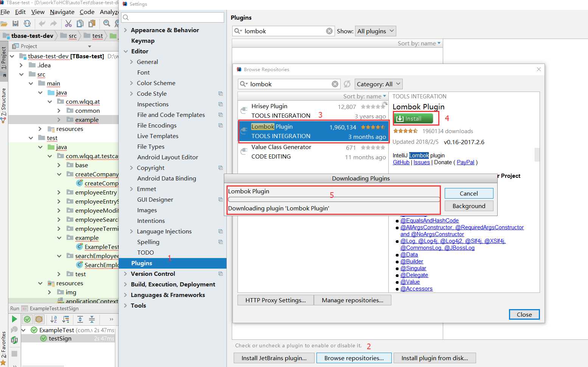Open the Navigate menu
This screenshot has width=588, height=367.
click(62, 12)
